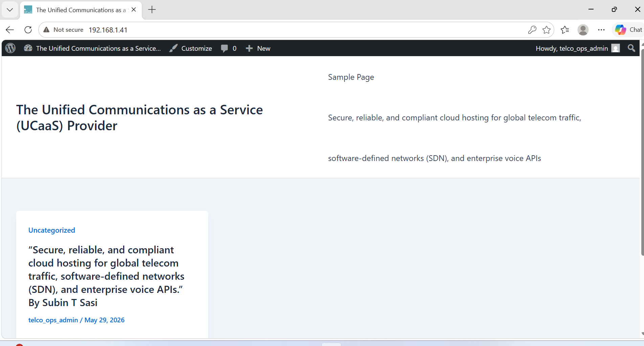644x346 pixels.
Task: Open the browser profile avatar
Action: pyautogui.click(x=583, y=30)
